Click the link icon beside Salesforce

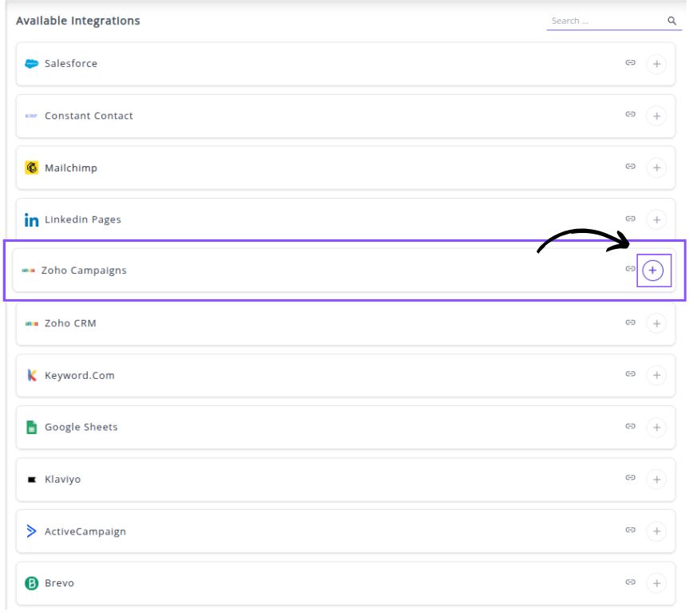(x=630, y=62)
